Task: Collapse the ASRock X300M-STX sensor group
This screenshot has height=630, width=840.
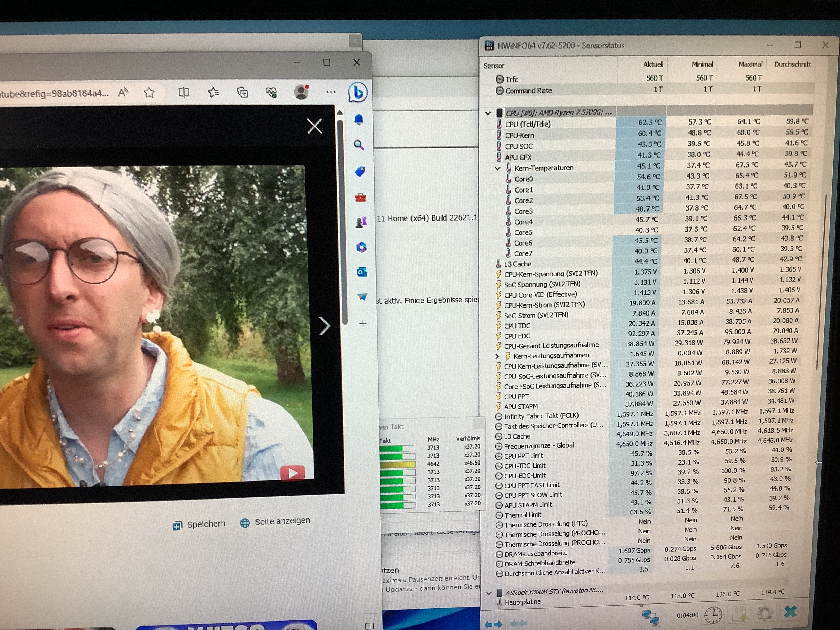Action: coord(489,593)
